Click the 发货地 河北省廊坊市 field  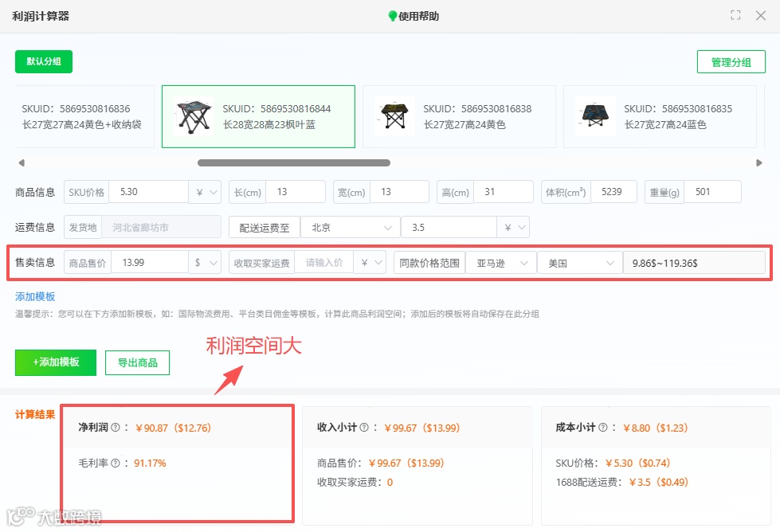click(x=161, y=227)
